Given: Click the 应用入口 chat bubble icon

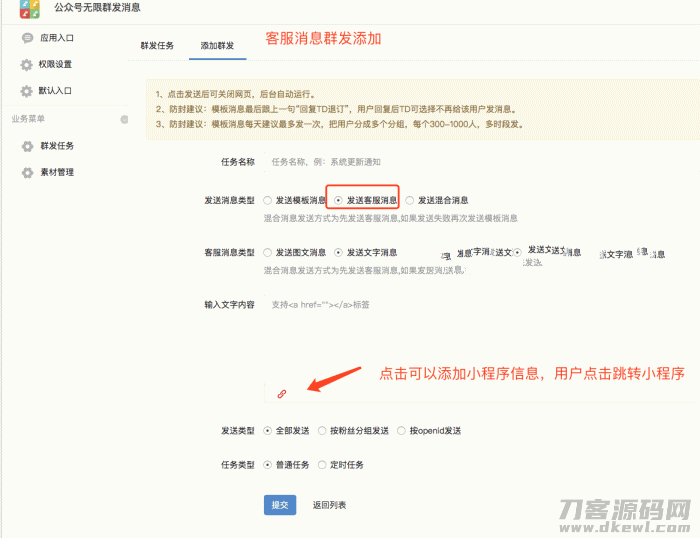Looking at the screenshot, I should pos(27,38).
